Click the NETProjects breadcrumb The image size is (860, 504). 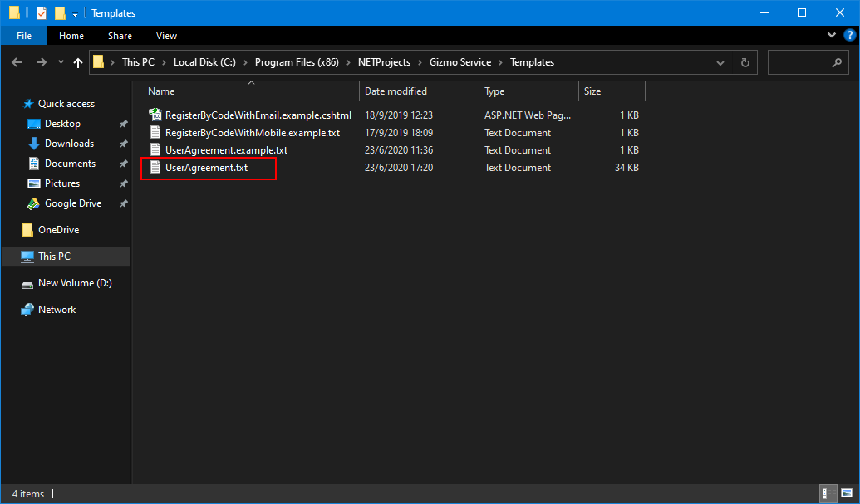click(384, 62)
